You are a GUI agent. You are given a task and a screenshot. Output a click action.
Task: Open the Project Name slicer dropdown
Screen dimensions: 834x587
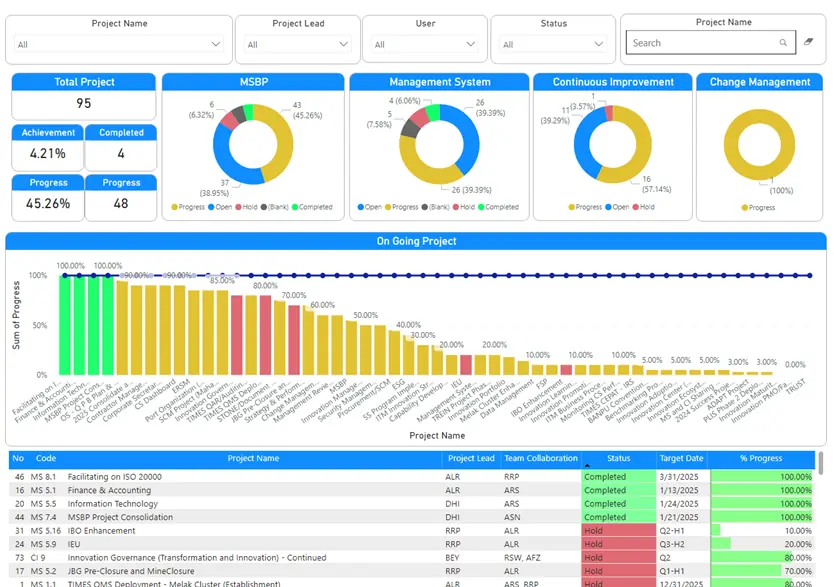click(x=119, y=44)
